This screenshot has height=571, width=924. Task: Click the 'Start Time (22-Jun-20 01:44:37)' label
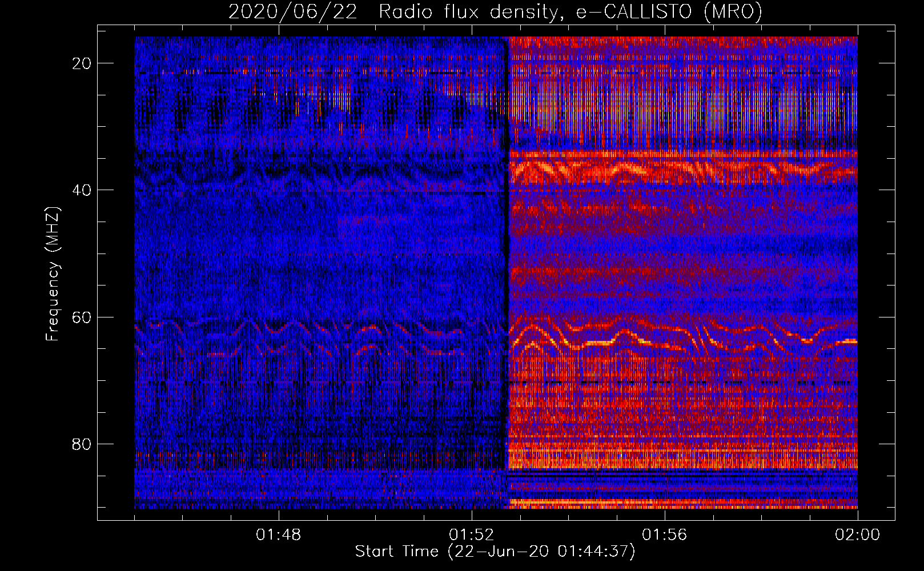tap(495, 552)
